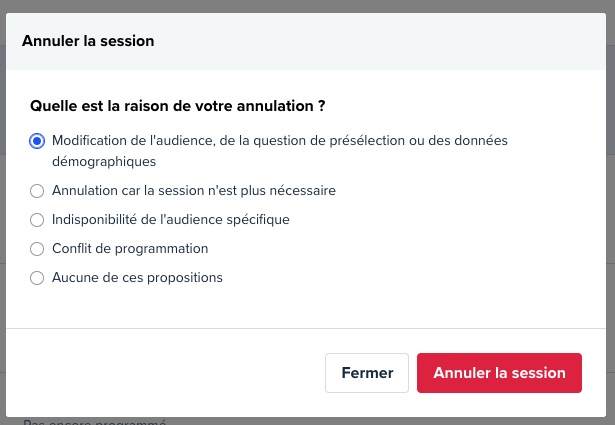
Task: Click the 'Conflit de programmation' label text
Action: click(130, 249)
